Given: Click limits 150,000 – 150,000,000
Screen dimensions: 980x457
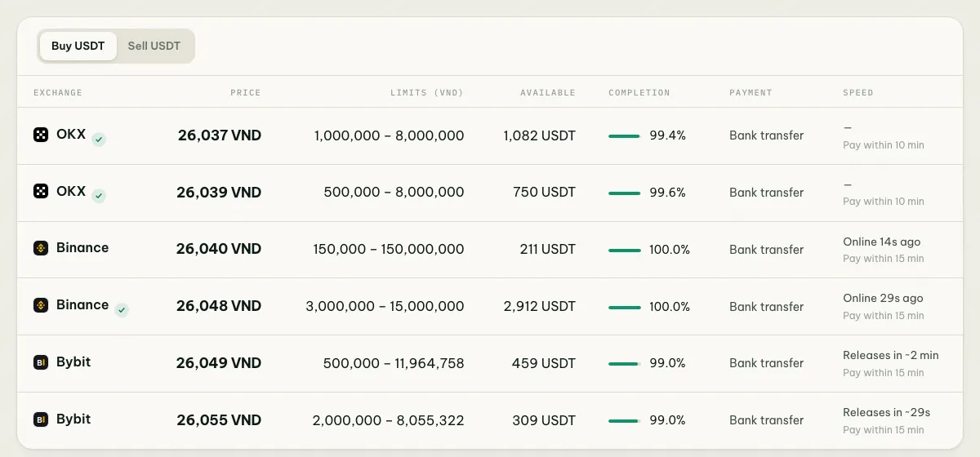Looking at the screenshot, I should pyautogui.click(x=389, y=250).
